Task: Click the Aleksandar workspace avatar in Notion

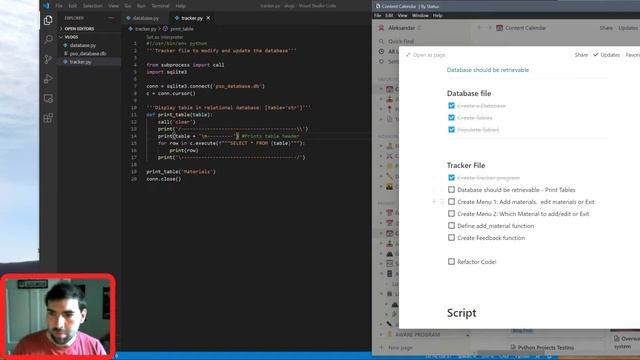Action: (381, 28)
